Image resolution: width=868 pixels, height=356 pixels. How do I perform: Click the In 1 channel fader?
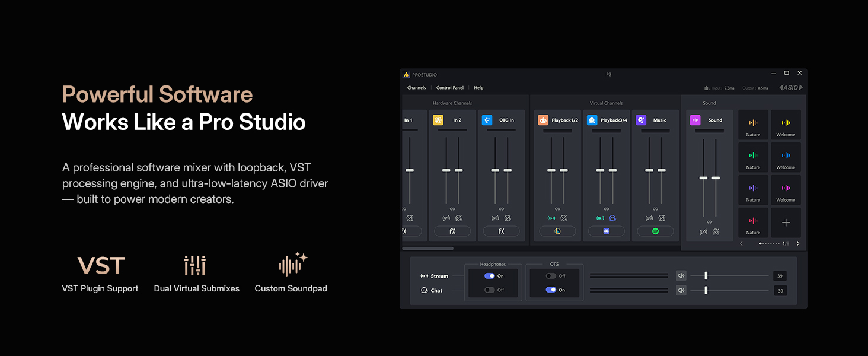pyautogui.click(x=410, y=171)
